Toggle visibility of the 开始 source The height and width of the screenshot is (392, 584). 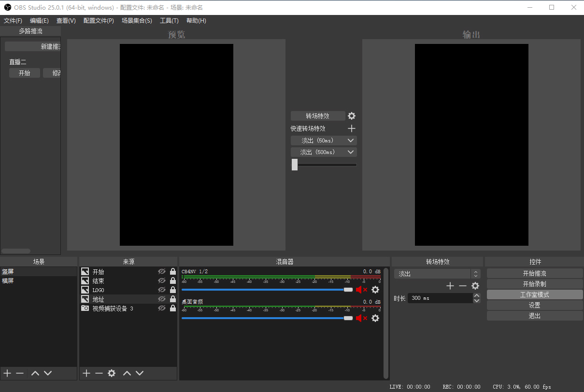coord(162,272)
